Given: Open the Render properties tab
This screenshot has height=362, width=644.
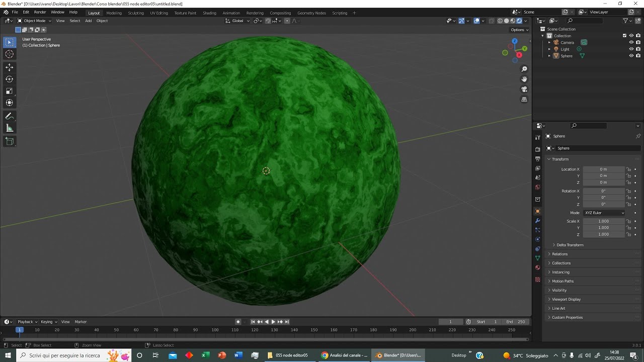Looking at the screenshot, I should tap(538, 149).
